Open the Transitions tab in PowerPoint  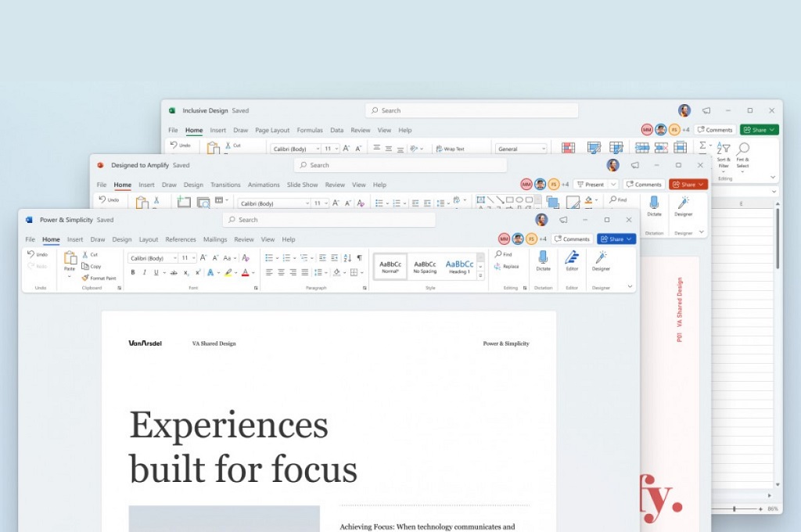[x=225, y=185]
